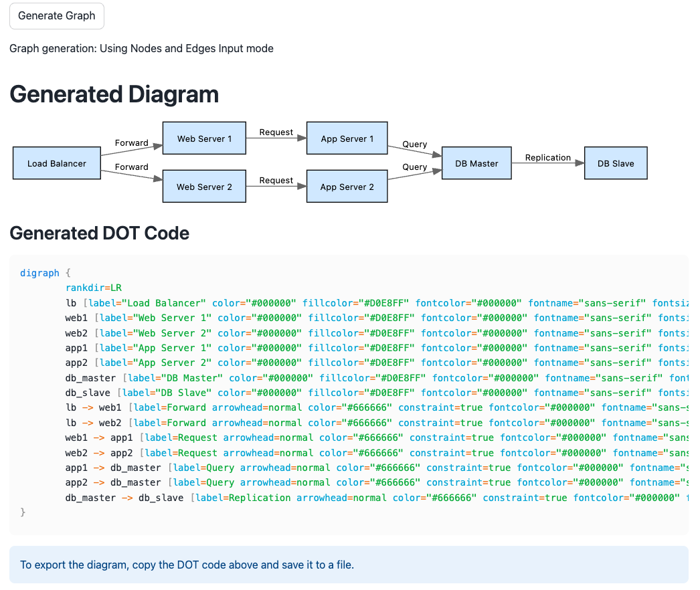Click the 'lb -> web1' edge code line
The width and height of the screenshot is (700, 590).
(x=377, y=407)
